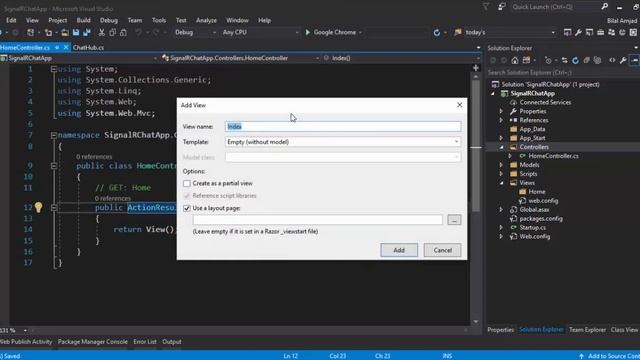640x360 pixels.
Task: Open the Package Manager Console tab
Action: point(93,342)
